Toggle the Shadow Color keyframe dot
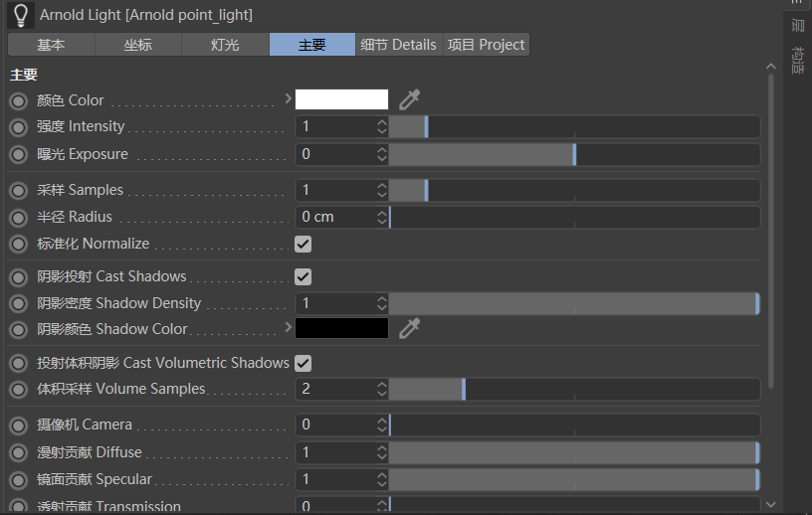The height and width of the screenshot is (515, 812). coord(18,329)
